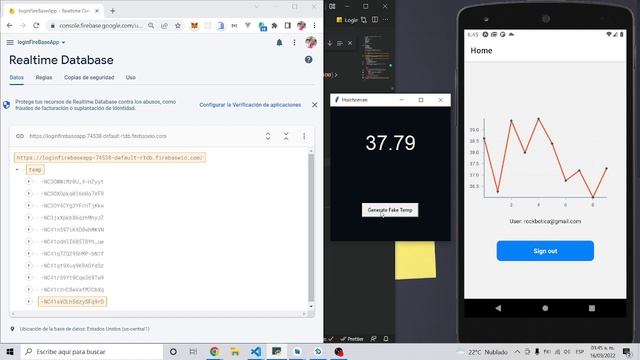Image resolution: width=640 pixels, height=360 pixels.
Task: Select the highlighted last entry key under temp
Action: tap(72, 302)
